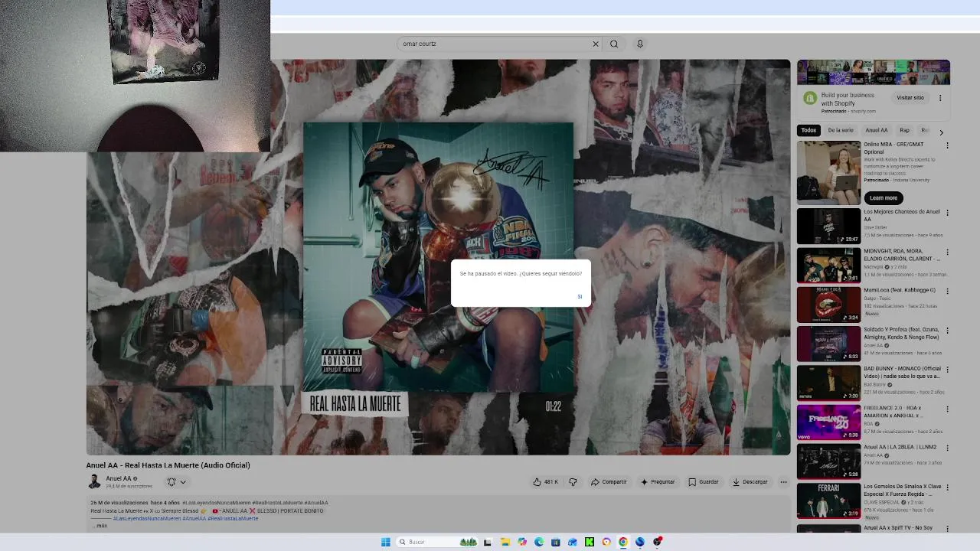Open options for 'MamiLoca' video

point(947,291)
